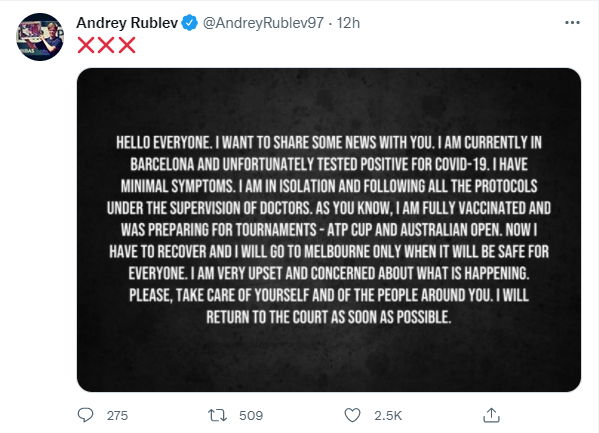Click the 'MINIMAL SYMPTOMS' line in the image
599x433 pixels.
click(329, 186)
